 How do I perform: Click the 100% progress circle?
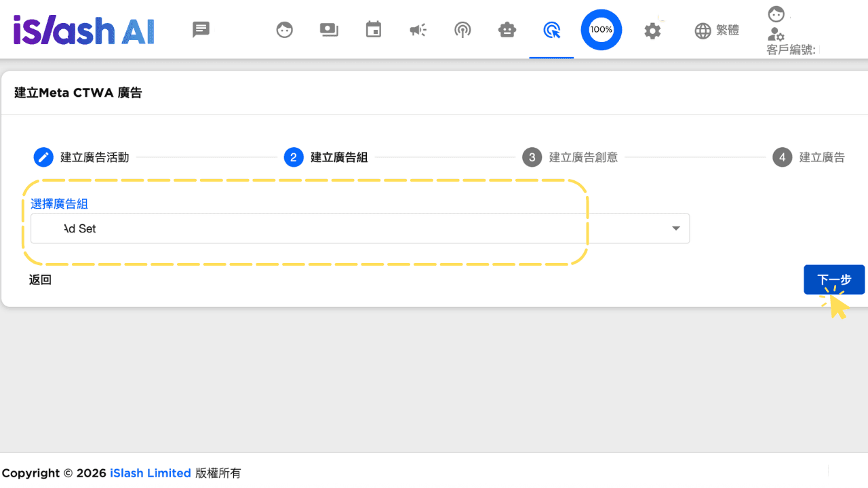pos(601,30)
